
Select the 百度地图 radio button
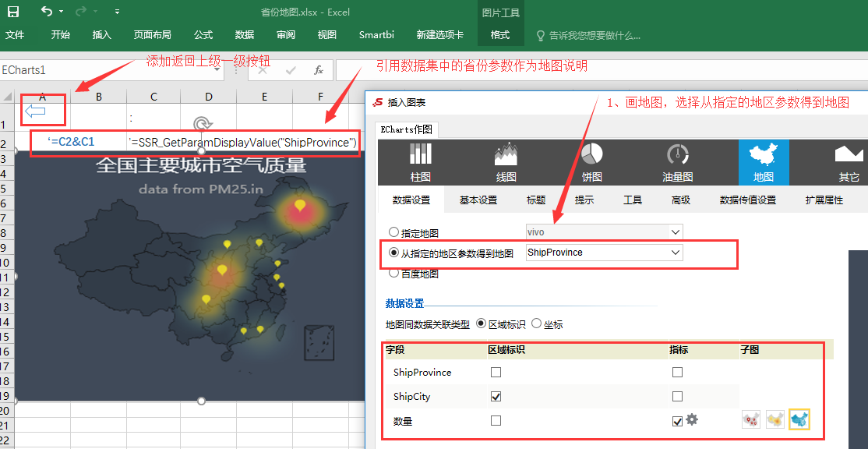(x=394, y=272)
